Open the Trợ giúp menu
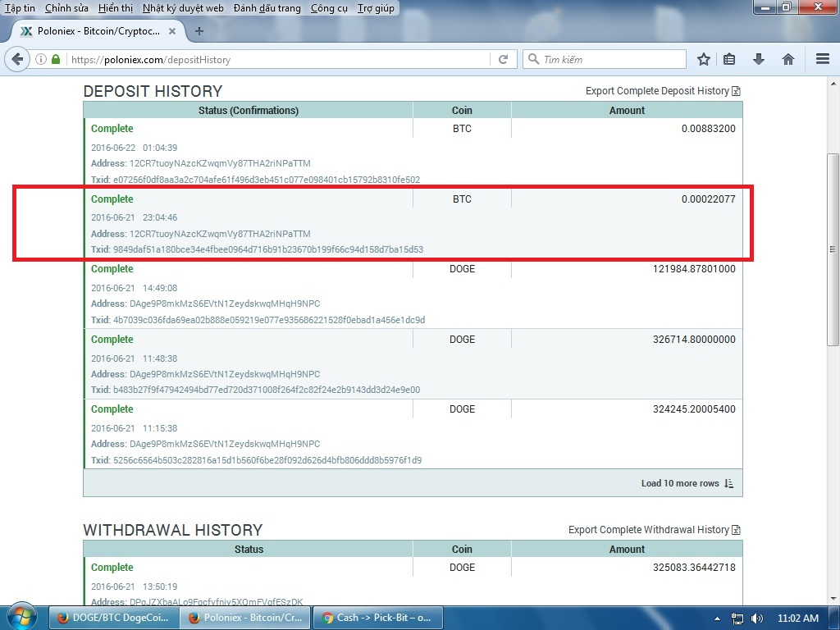Viewport: 840px width, 630px height. tap(376, 8)
